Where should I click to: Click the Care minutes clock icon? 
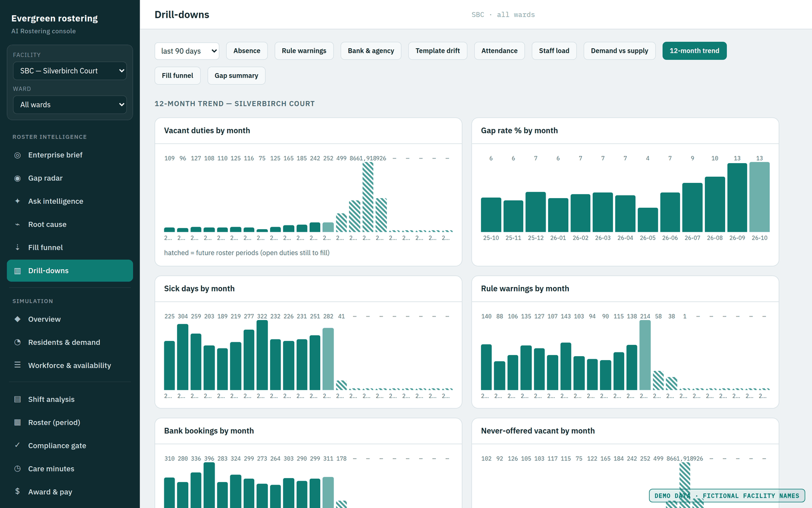(x=17, y=469)
